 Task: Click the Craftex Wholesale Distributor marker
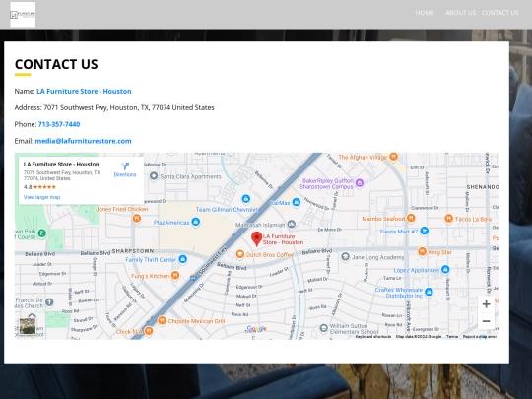point(429,292)
